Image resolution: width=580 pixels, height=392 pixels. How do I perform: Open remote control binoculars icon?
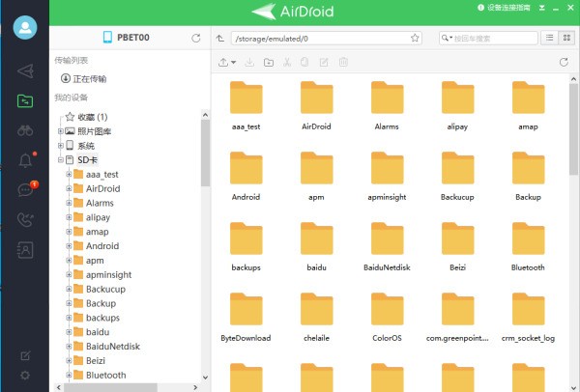click(x=24, y=130)
